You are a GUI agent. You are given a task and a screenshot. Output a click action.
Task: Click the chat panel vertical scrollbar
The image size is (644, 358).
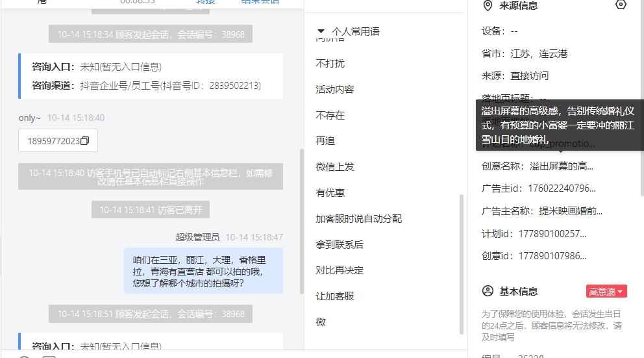(x=302, y=221)
